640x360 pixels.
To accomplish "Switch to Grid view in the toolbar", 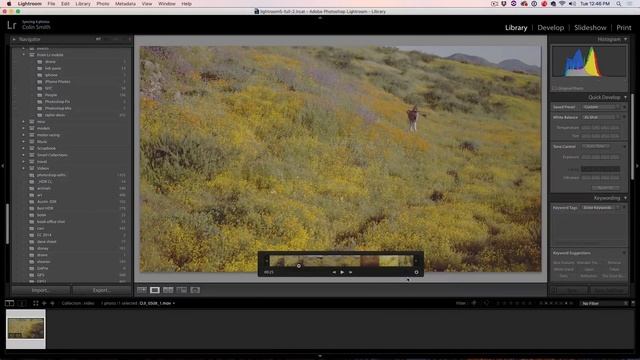I will (x=142, y=290).
